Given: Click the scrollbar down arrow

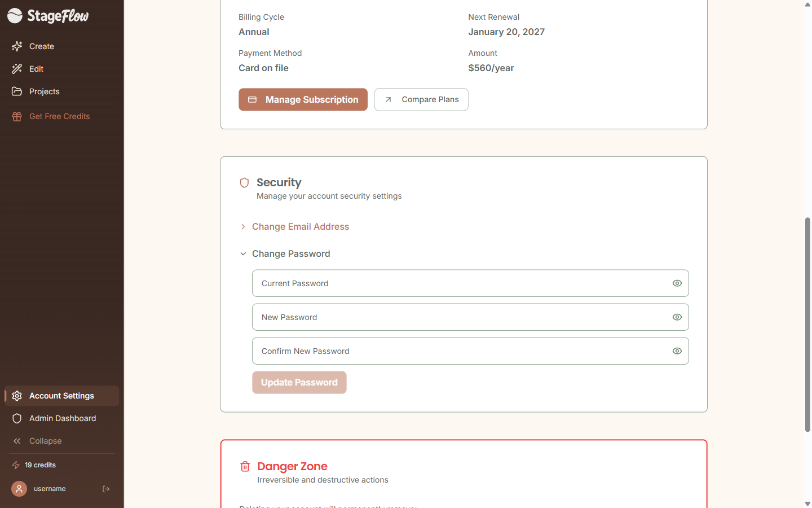Looking at the screenshot, I should [807, 503].
